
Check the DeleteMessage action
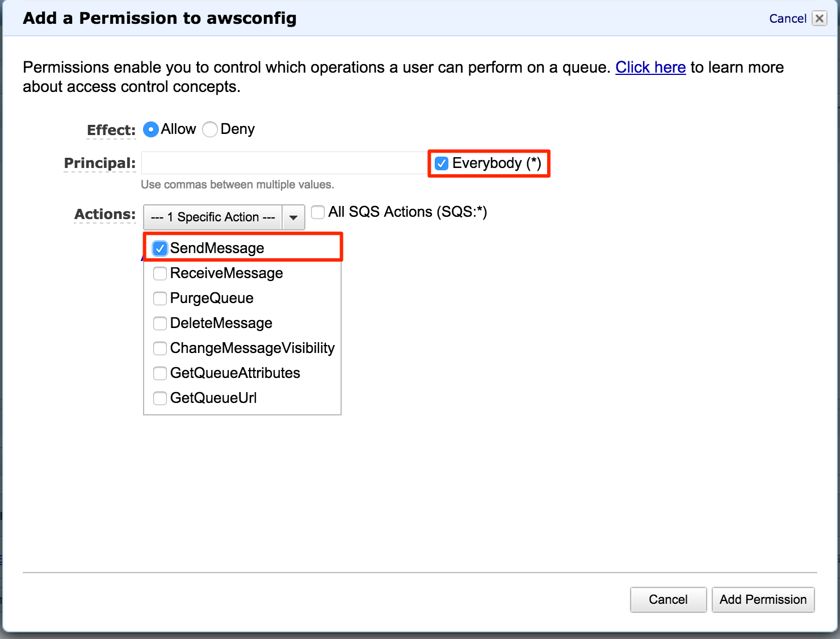160,323
